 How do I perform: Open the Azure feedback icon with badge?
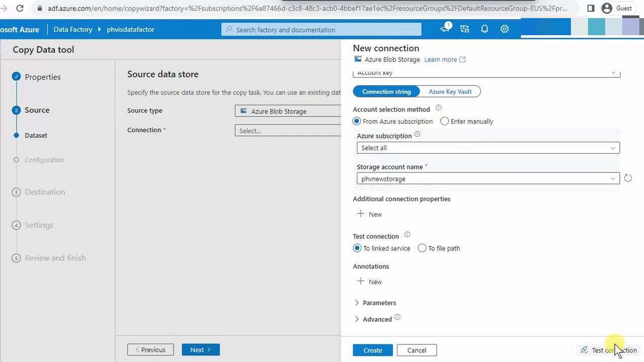[445, 29]
